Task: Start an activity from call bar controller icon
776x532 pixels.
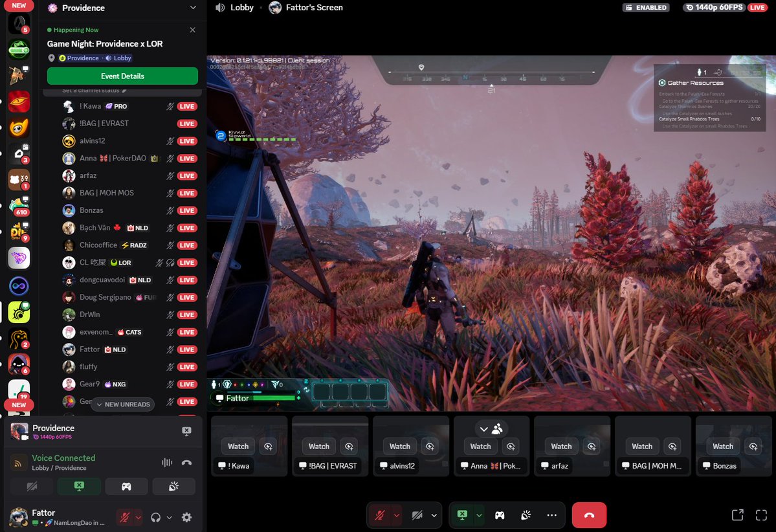Action: (x=500, y=515)
